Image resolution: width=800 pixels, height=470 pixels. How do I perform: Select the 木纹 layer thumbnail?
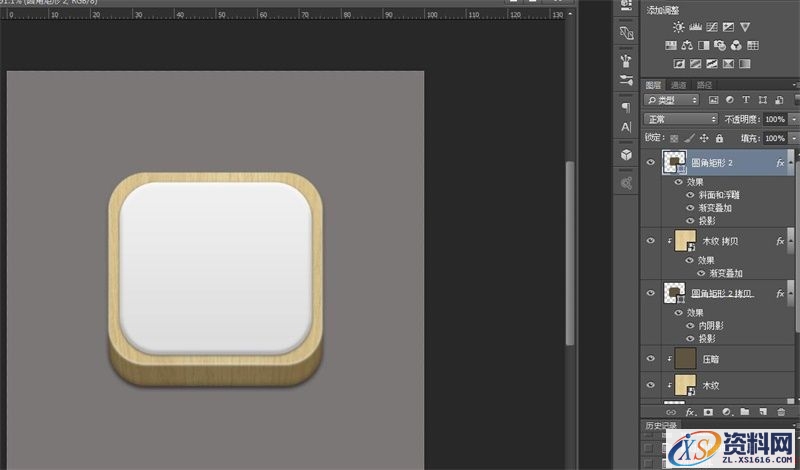tap(685, 385)
